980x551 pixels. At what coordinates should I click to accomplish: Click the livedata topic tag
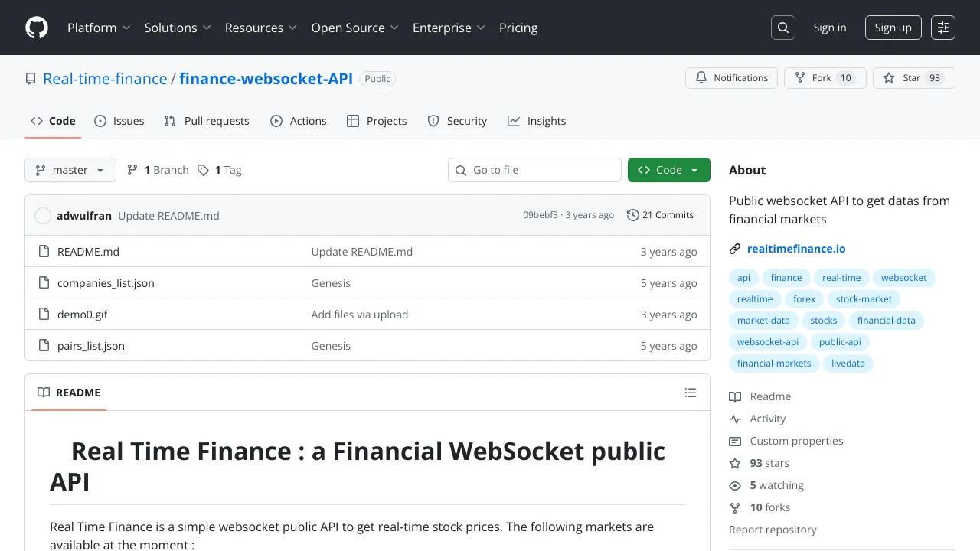pyautogui.click(x=848, y=364)
